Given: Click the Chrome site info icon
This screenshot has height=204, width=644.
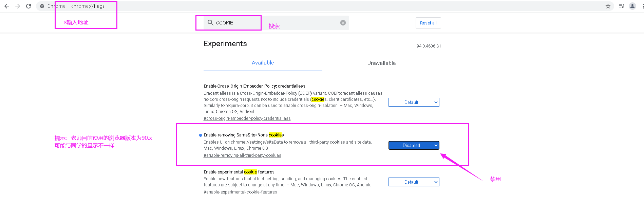Looking at the screenshot, I should click(x=42, y=6).
